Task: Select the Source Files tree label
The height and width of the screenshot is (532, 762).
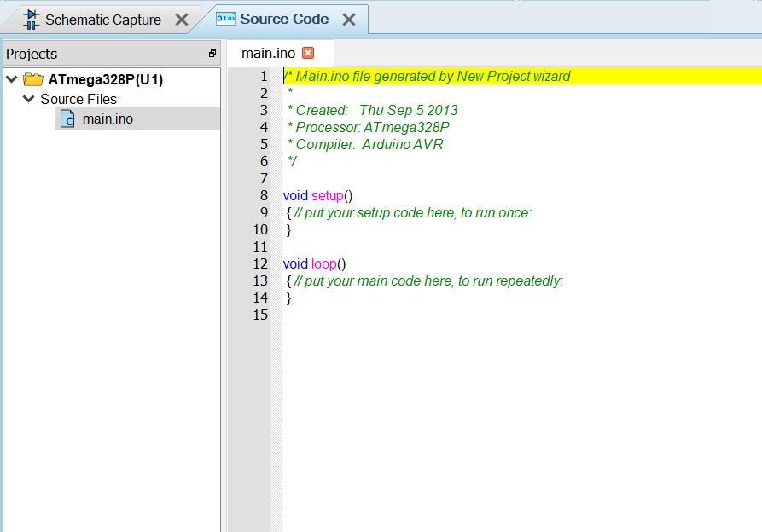Action: tap(79, 99)
